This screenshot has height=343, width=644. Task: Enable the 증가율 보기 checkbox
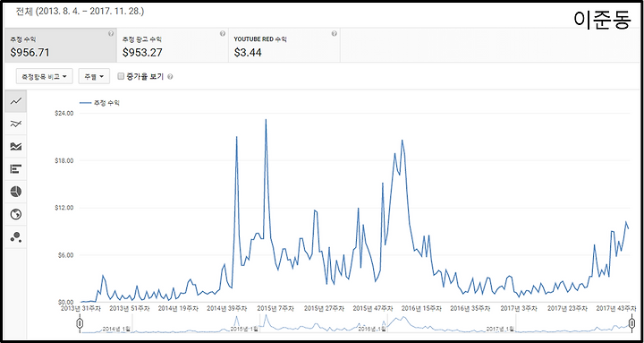coord(121,76)
